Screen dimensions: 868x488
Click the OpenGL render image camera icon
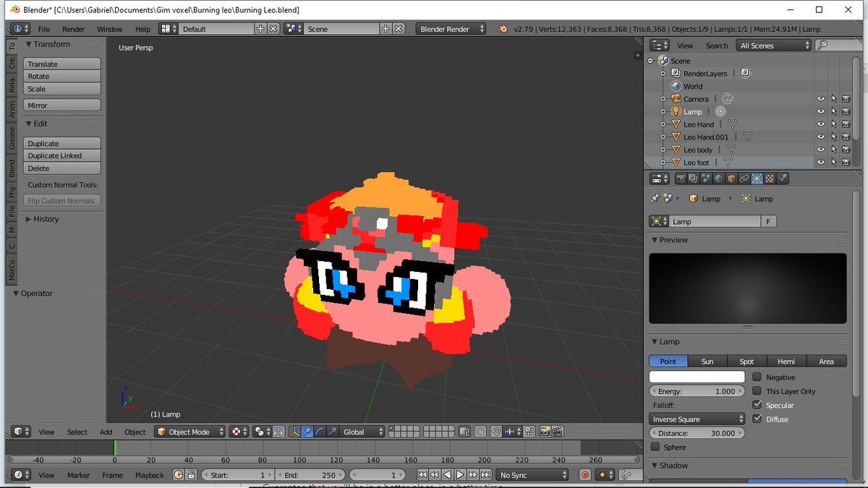click(x=545, y=432)
